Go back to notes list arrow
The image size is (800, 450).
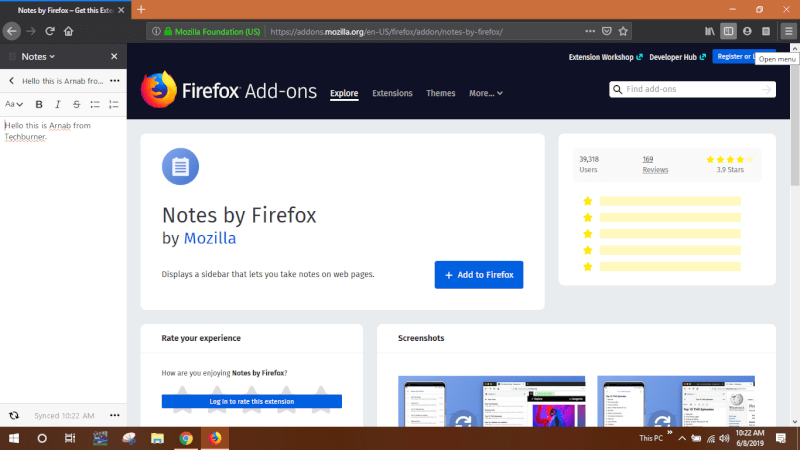tap(11, 81)
